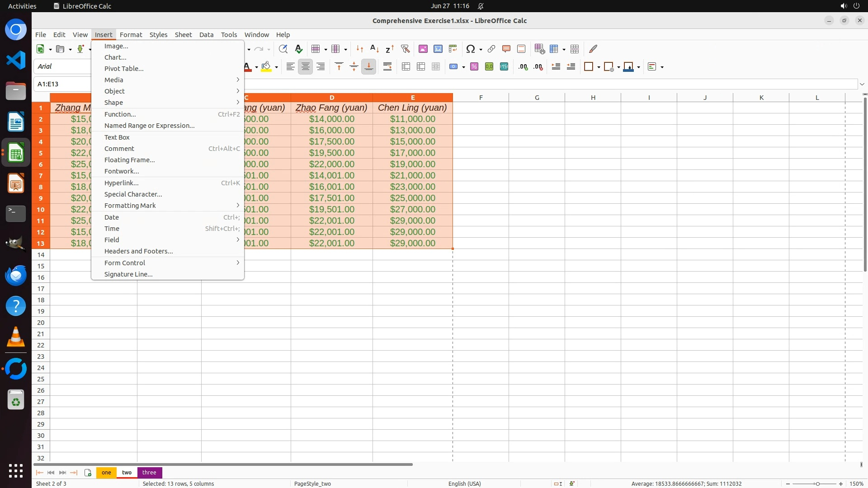This screenshot has height=488, width=868.
Task: Switch to the sheet tab named three
Action: 149,473
